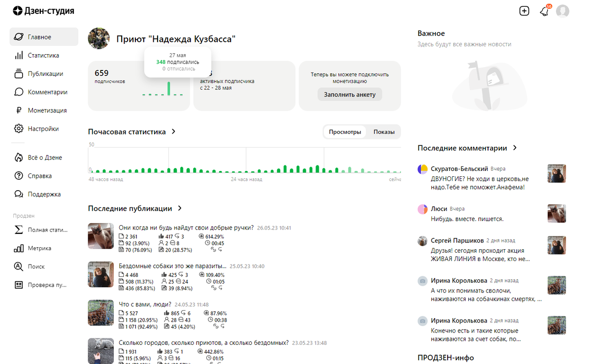The image size is (591, 364).
Task: Switch to Показы tab
Action: 384,132
